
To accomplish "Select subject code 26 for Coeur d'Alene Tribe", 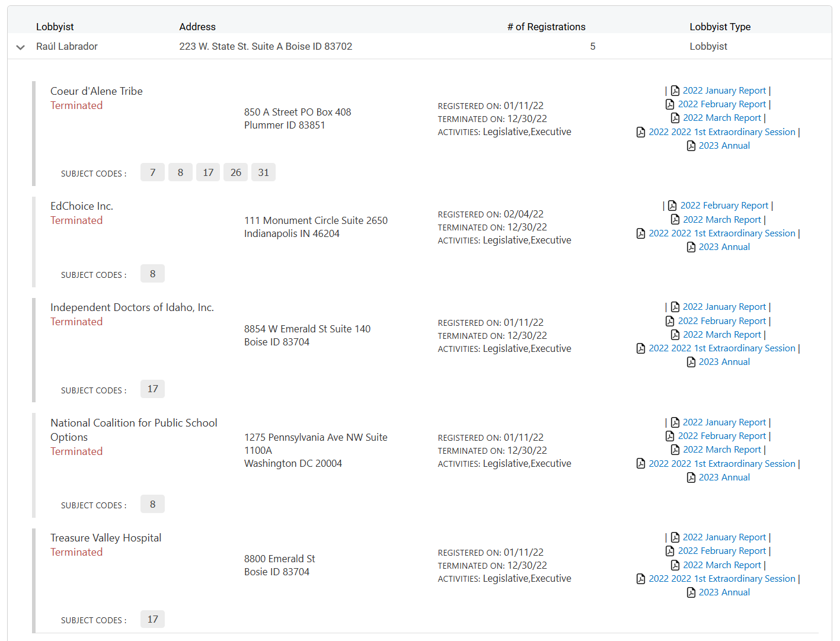I will tap(236, 172).
